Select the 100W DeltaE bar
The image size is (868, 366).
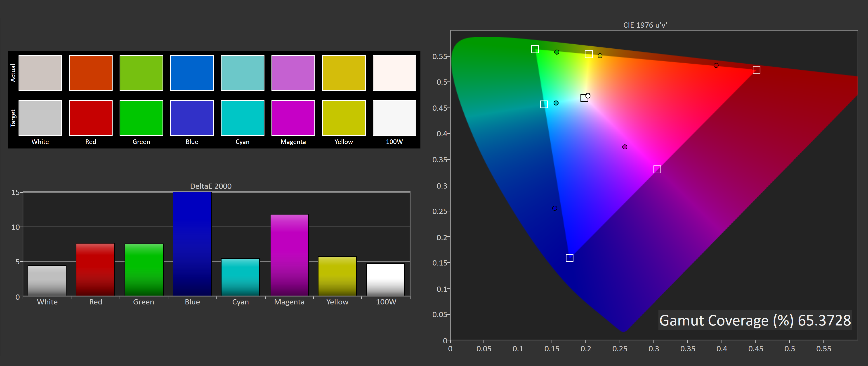click(385, 279)
